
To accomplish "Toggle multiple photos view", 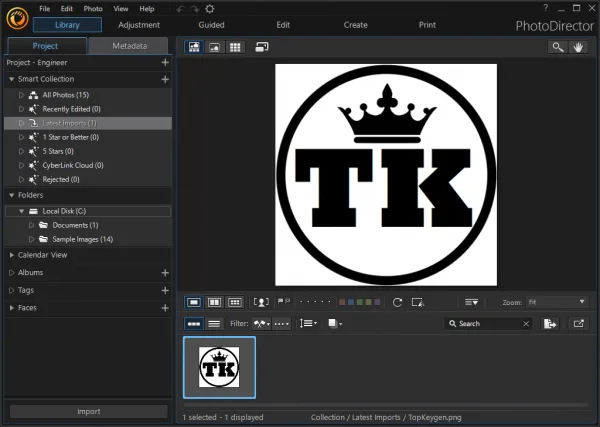I will (235, 302).
